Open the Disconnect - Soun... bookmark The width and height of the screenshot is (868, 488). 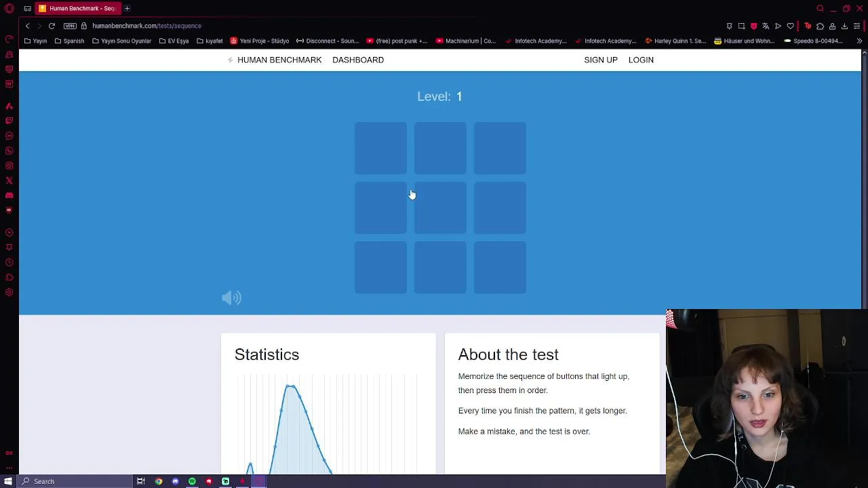(x=328, y=41)
